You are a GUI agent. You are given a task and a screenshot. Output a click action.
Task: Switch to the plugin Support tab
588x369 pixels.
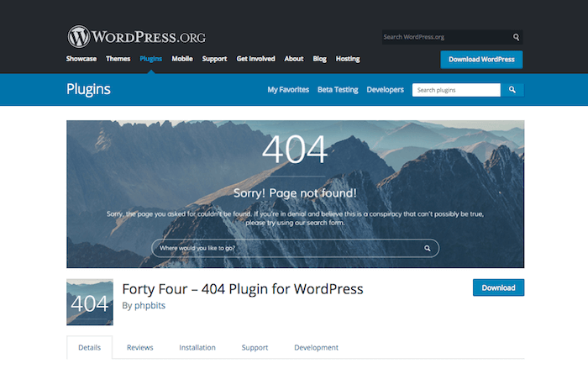(x=255, y=348)
